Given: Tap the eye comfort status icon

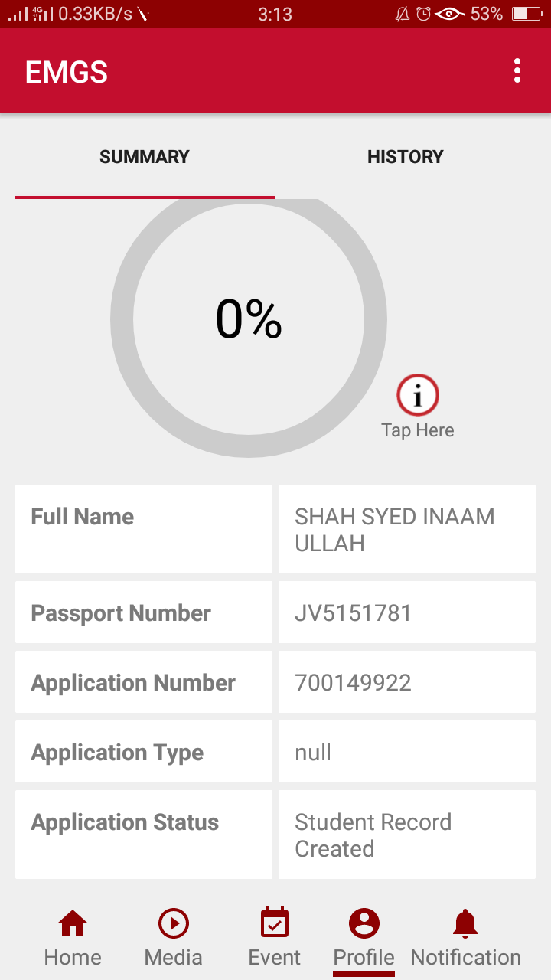Looking at the screenshot, I should 450,14.
